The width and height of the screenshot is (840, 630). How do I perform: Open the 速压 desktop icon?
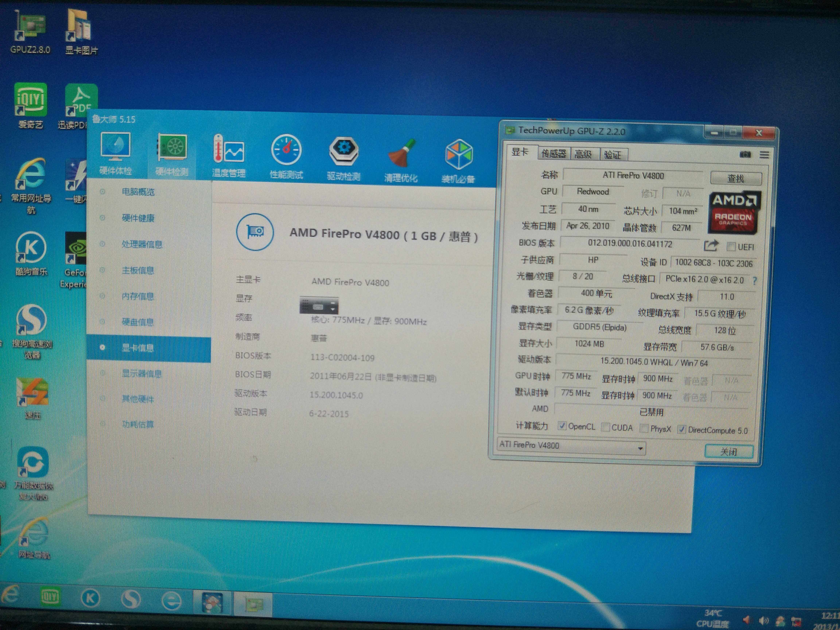[x=33, y=399]
